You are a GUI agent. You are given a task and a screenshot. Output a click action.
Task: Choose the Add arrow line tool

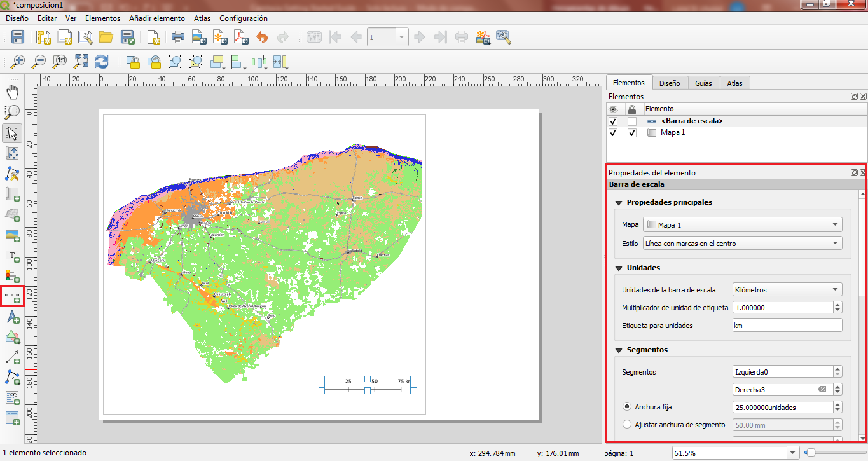tap(12, 357)
